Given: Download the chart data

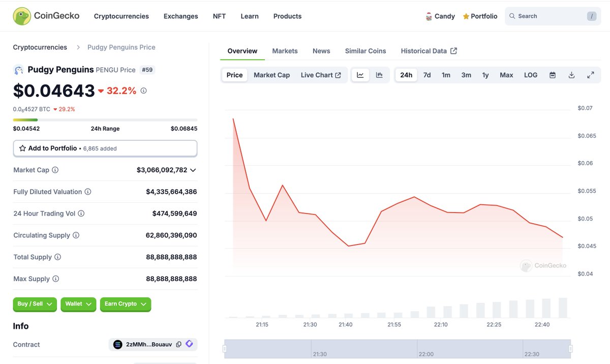Looking at the screenshot, I should coord(571,75).
